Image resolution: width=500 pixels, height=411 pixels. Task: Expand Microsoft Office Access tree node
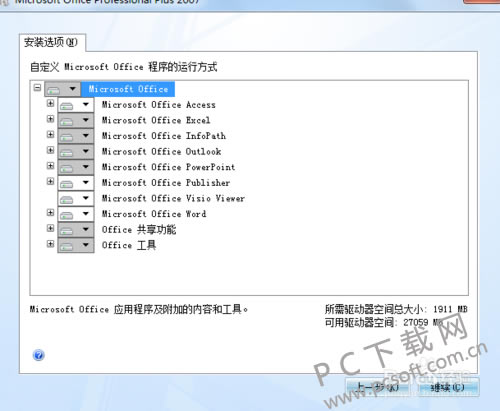point(50,103)
